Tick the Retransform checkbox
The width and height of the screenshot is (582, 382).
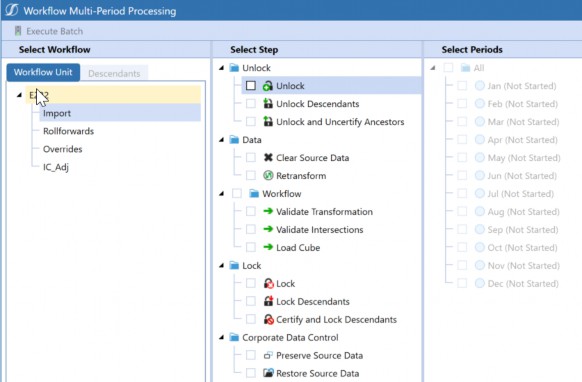251,175
